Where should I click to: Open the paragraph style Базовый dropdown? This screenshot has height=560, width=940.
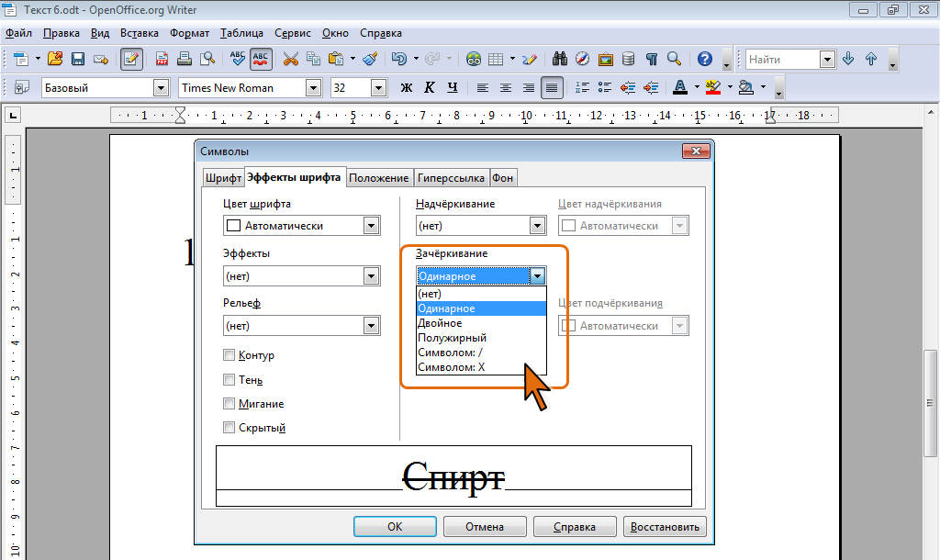[161, 87]
